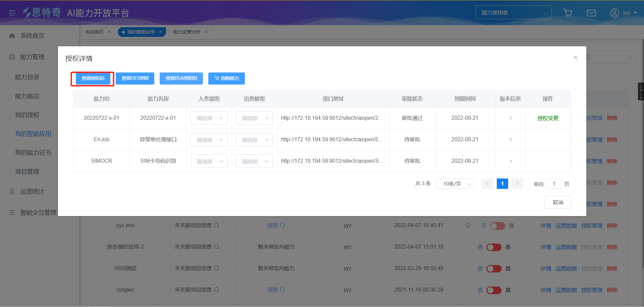Click the 智能交互管理 sidebar icon

click(x=12, y=213)
